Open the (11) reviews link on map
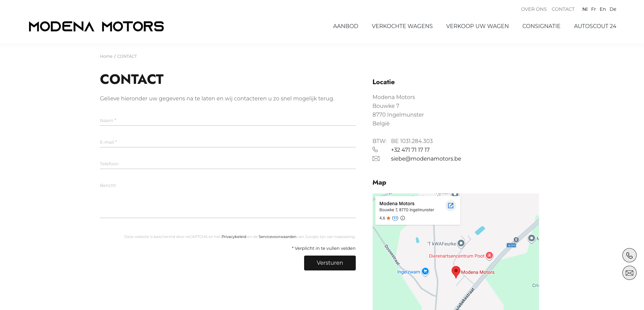 click(395, 218)
